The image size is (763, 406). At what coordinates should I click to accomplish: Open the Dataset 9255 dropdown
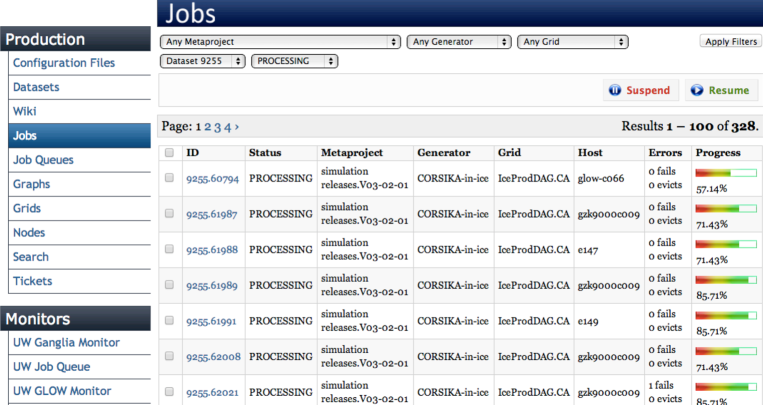tap(203, 61)
